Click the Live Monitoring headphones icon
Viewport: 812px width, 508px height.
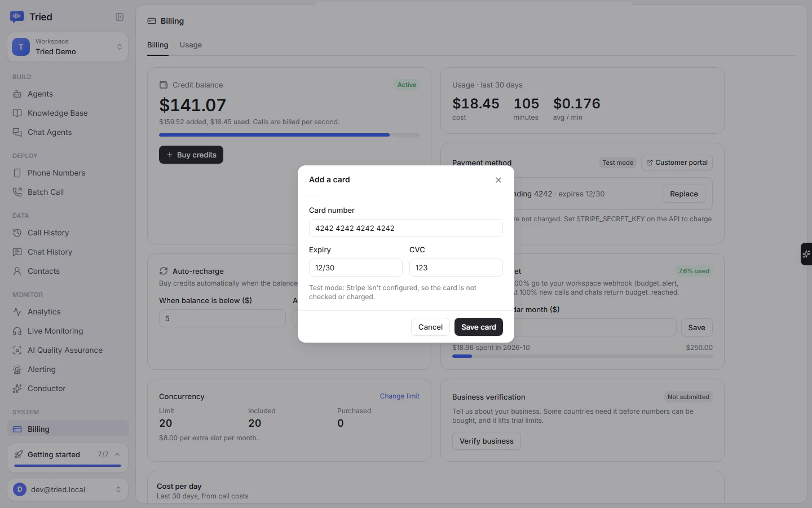(17, 331)
